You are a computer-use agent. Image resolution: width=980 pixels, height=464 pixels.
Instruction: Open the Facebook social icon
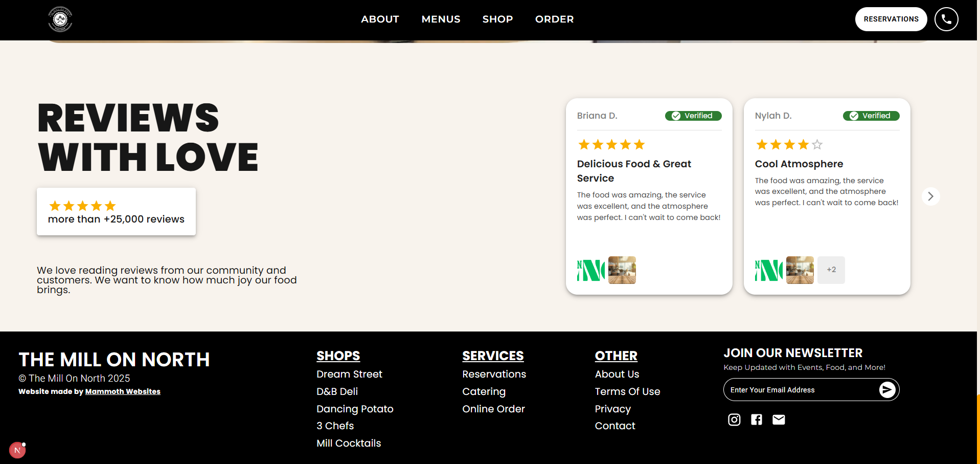pyautogui.click(x=757, y=419)
